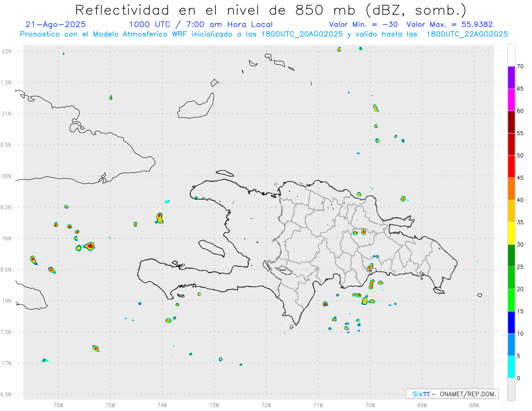Screen dimensions: 532x411
Task: Click the colorbar tick label '30'
Action: (x=520, y=245)
